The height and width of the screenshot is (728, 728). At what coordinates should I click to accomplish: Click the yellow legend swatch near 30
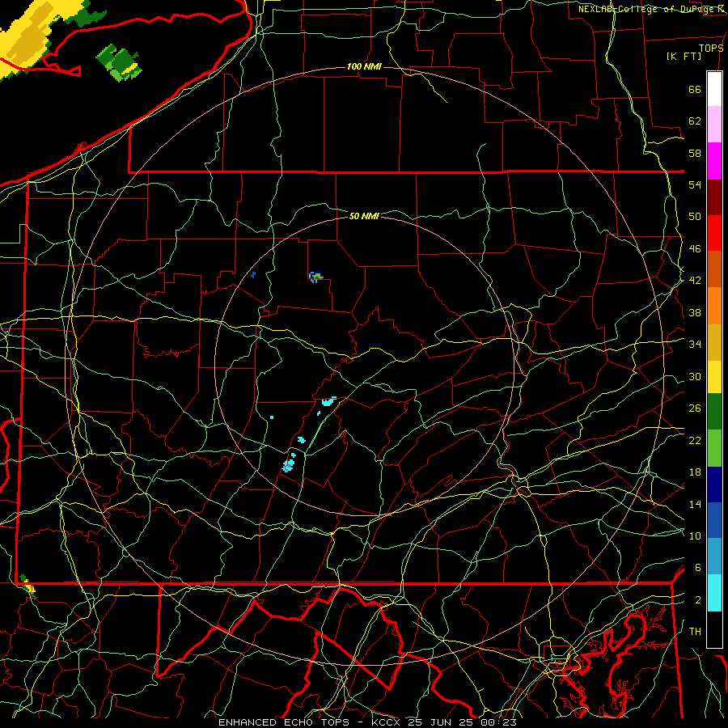(x=714, y=376)
